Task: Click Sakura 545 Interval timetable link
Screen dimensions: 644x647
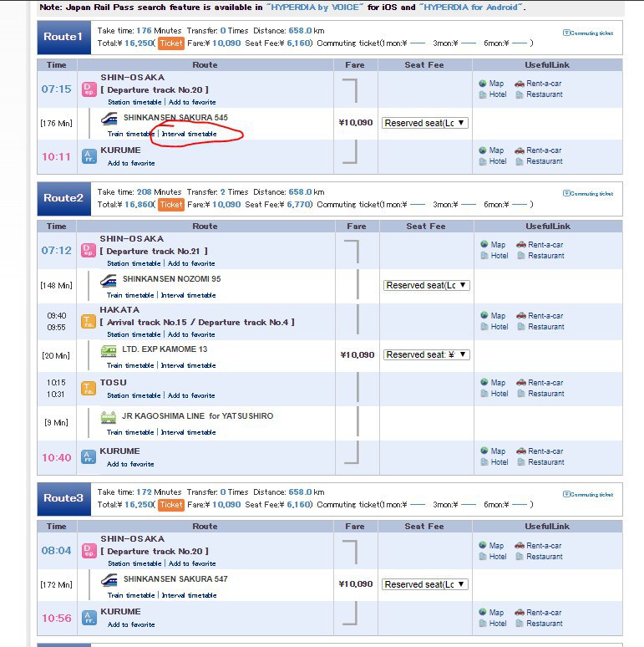Action: click(x=189, y=134)
